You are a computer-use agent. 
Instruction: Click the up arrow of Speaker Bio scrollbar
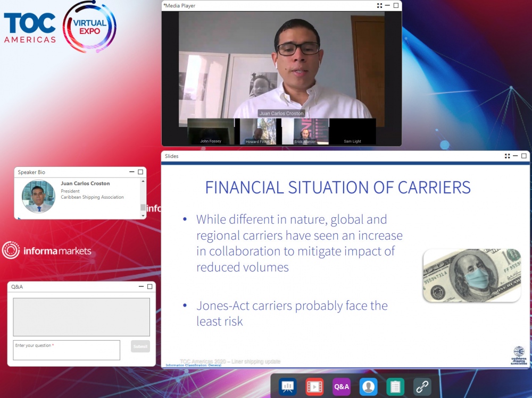pos(143,182)
